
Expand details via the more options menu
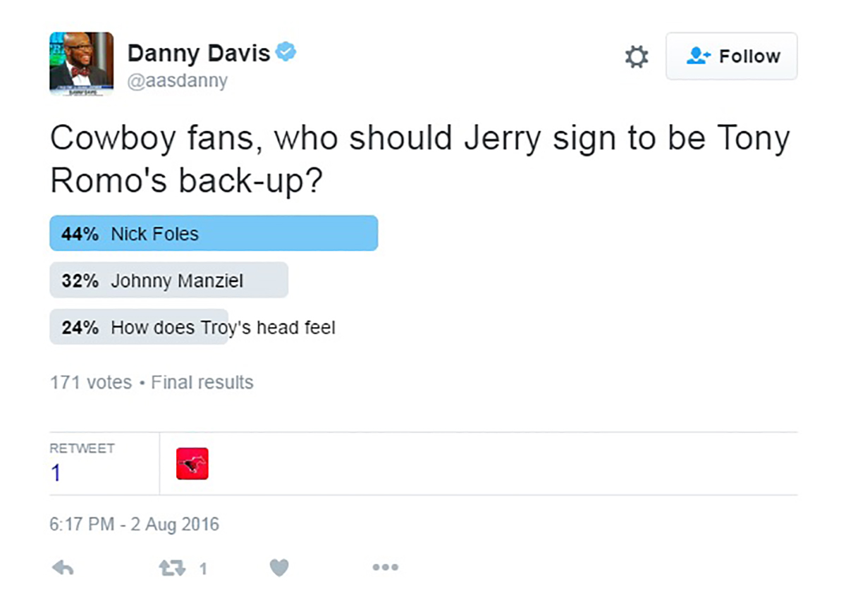(x=385, y=567)
